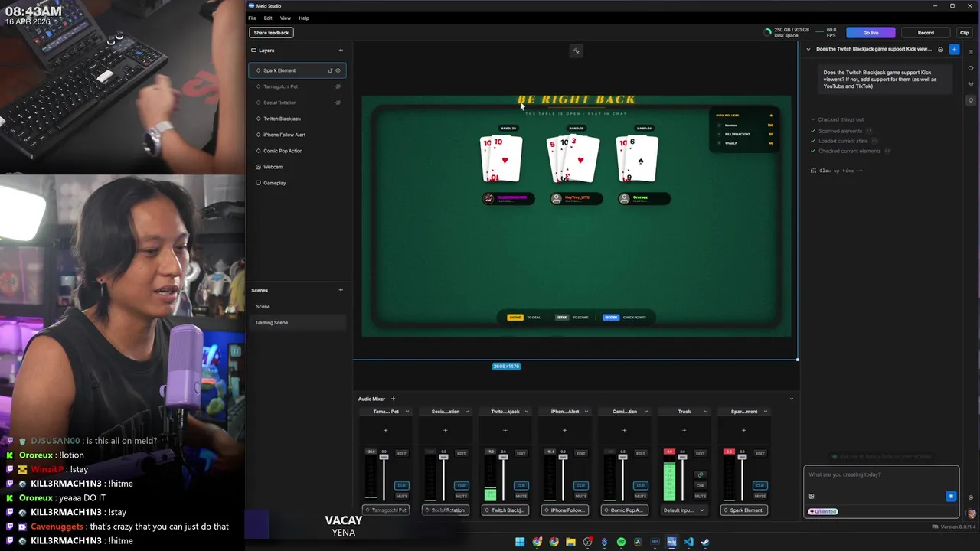
Task: Toggle CUE on the Spark Element channel
Action: (760, 485)
